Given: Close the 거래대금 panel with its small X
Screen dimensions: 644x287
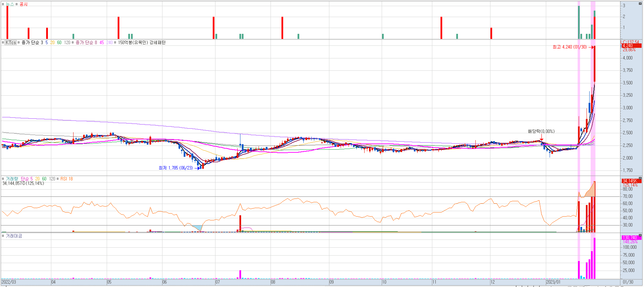Looking at the screenshot, I should (x=640, y=235).
